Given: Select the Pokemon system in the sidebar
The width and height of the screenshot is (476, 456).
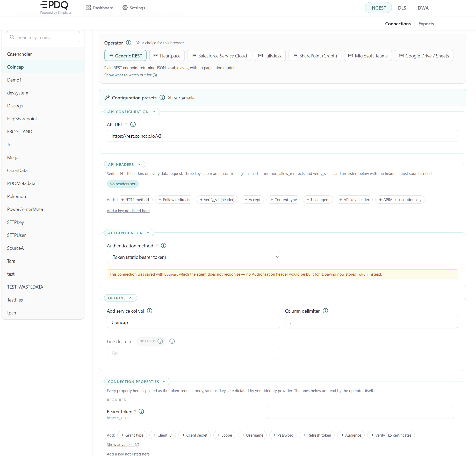Looking at the screenshot, I should [x=43, y=196].
